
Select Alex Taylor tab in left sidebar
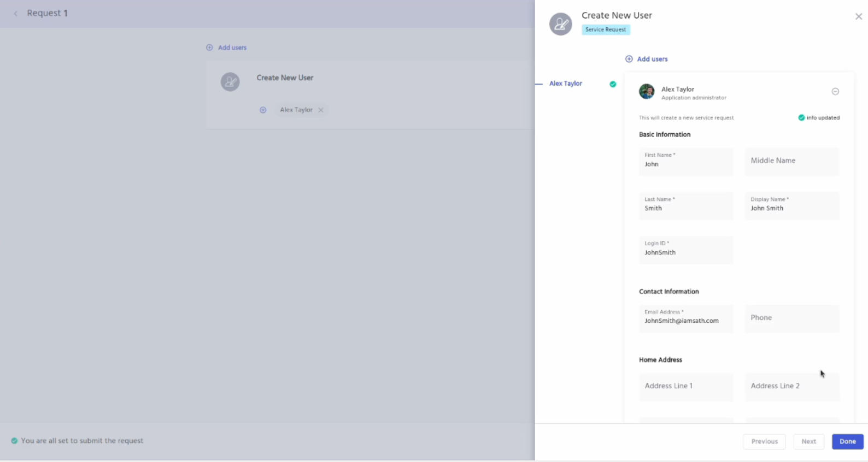[x=565, y=84]
